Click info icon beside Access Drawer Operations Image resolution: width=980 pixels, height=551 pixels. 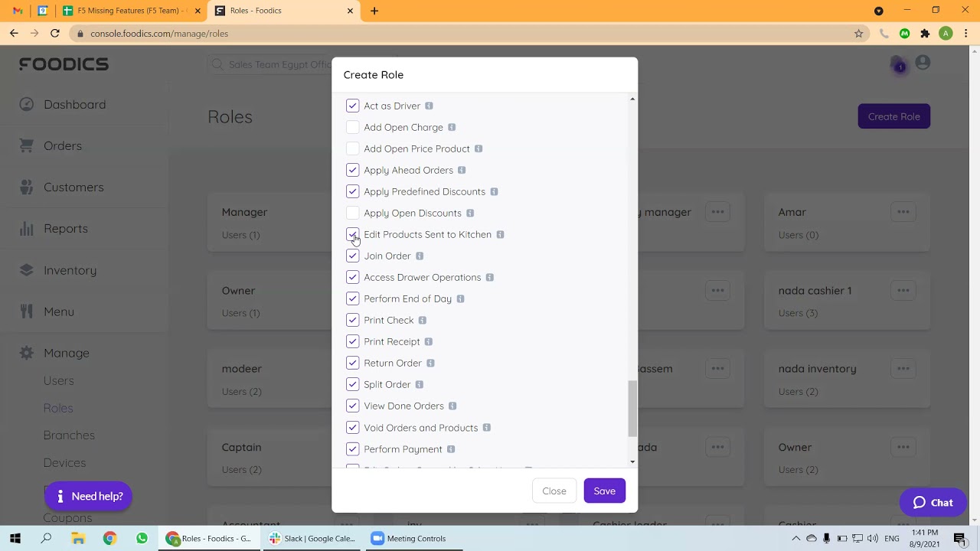pyautogui.click(x=489, y=277)
